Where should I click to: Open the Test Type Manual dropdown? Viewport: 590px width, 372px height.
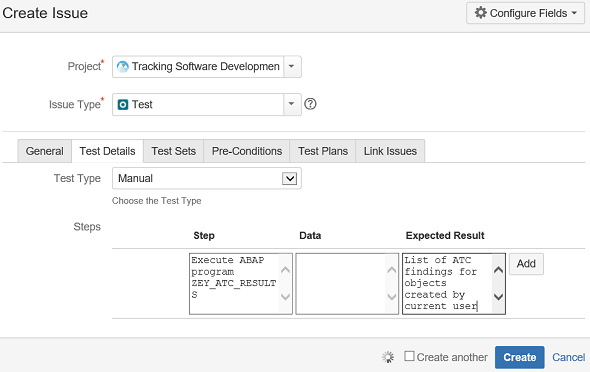pos(207,178)
